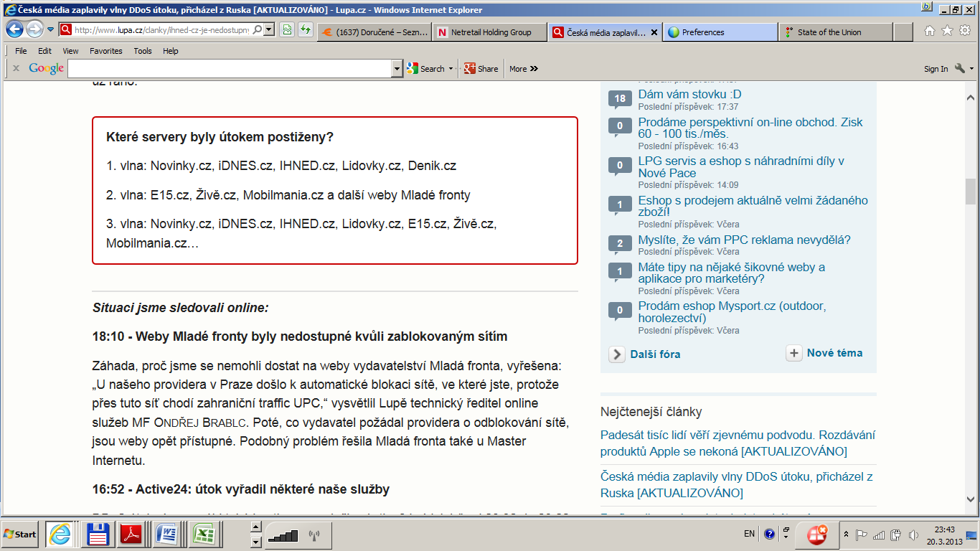Click the green Refresh page icon
This screenshot has height=551, width=980.
(x=306, y=30)
